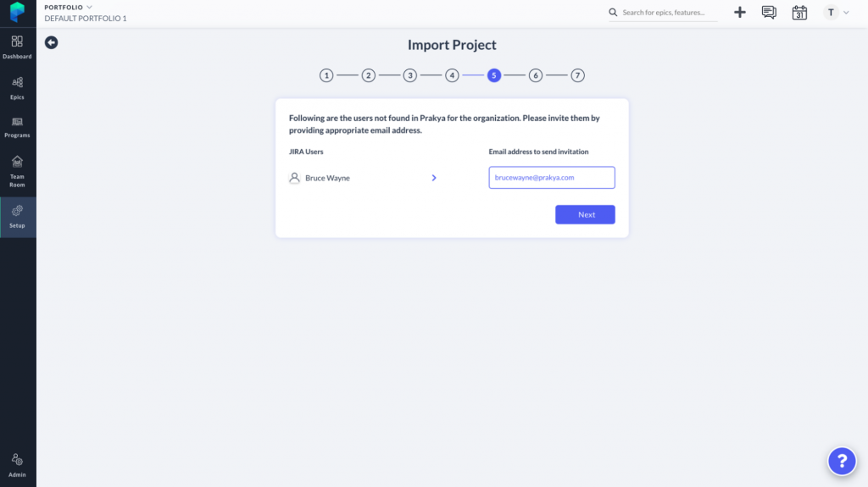
Task: Go to Epics in sidebar
Action: pyautogui.click(x=18, y=87)
